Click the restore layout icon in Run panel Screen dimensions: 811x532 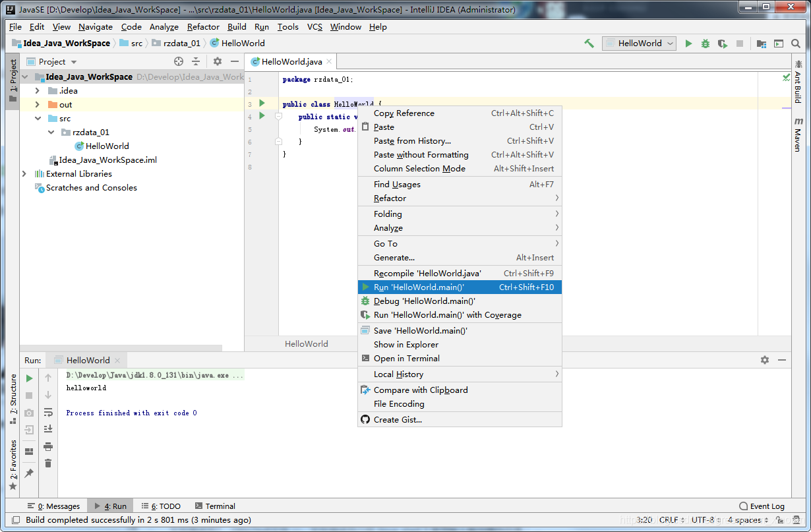tap(29, 452)
